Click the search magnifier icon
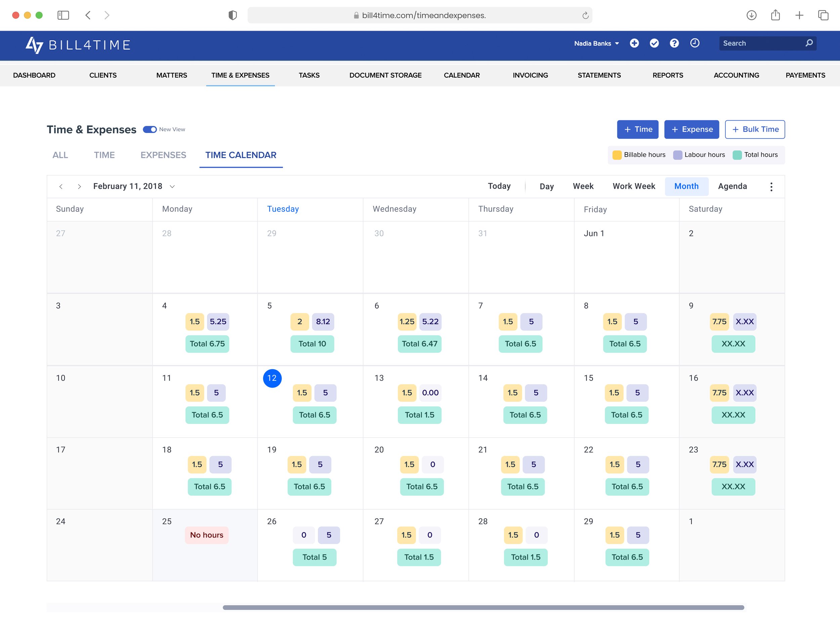 (809, 43)
